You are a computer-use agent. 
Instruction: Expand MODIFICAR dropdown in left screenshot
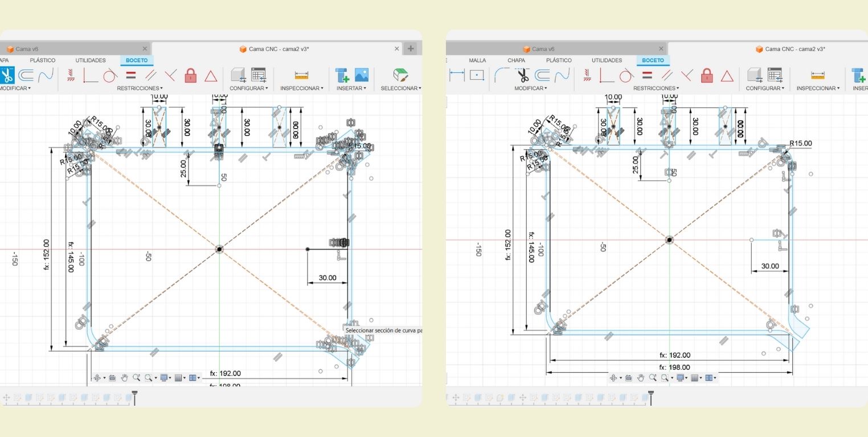pos(15,88)
